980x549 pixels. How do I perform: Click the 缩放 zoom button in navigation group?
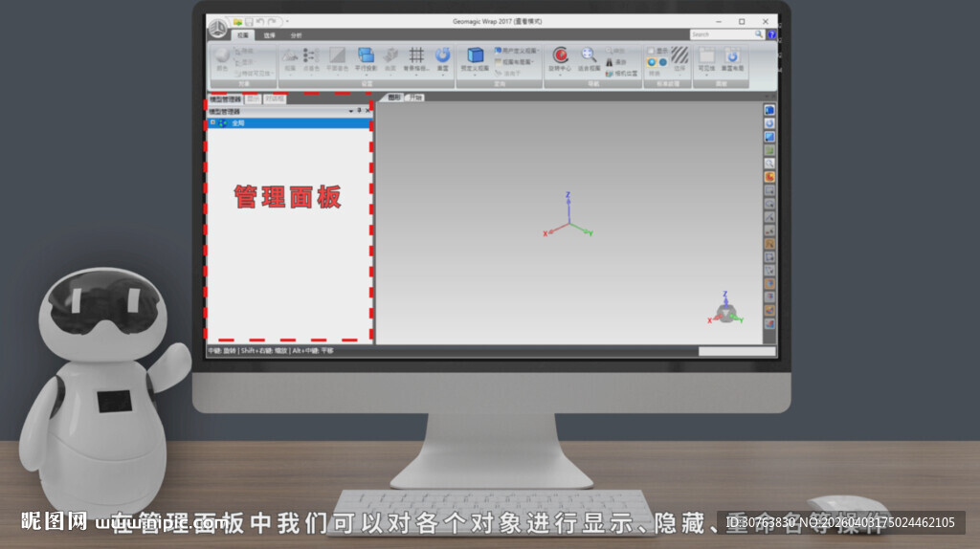point(615,51)
